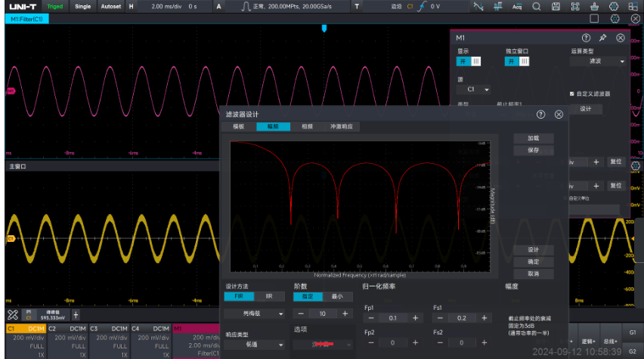This screenshot has height=359, width=644.
Task: Click the Save button in filter design
Action: click(x=534, y=150)
